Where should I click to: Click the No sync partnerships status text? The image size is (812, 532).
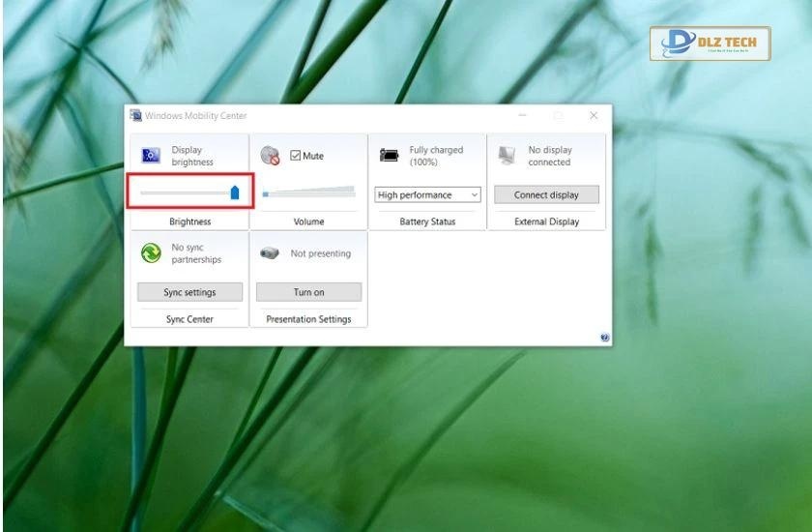(x=196, y=253)
